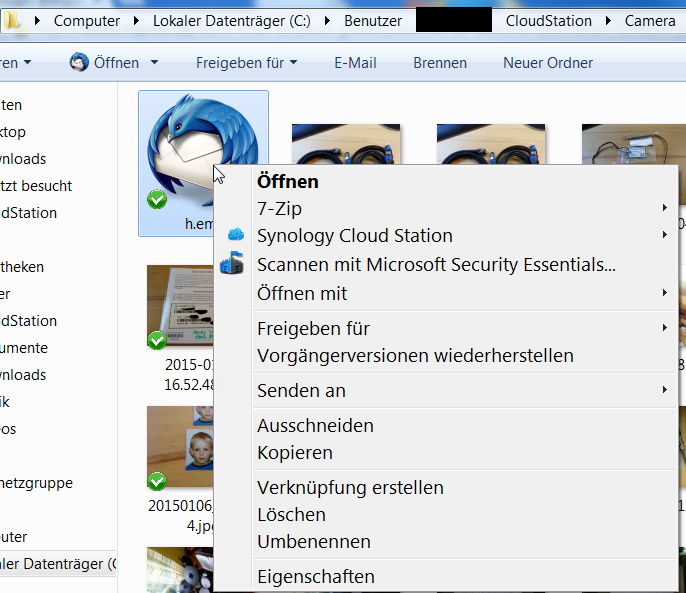
Task: Select the Thunderbird .eml file thumbnail
Action: coord(203,150)
